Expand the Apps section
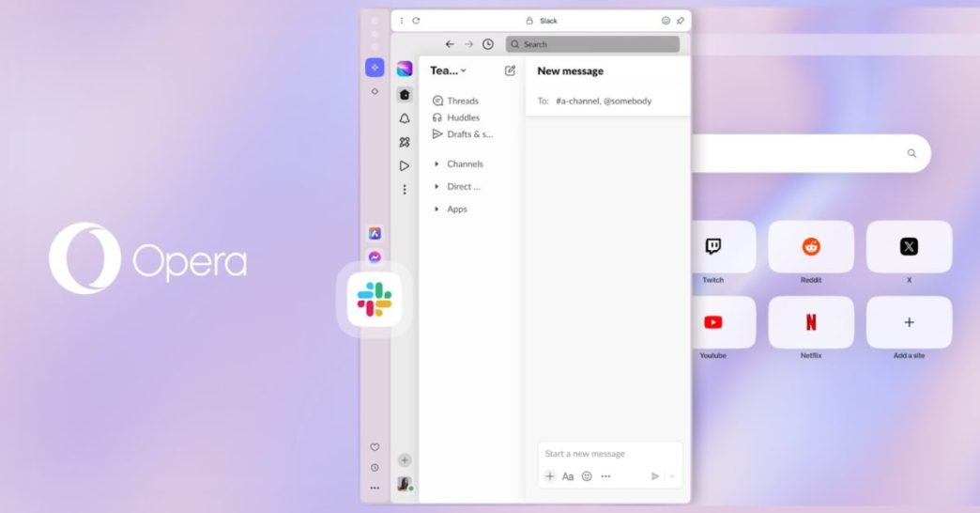This screenshot has height=513, width=980. (436, 210)
